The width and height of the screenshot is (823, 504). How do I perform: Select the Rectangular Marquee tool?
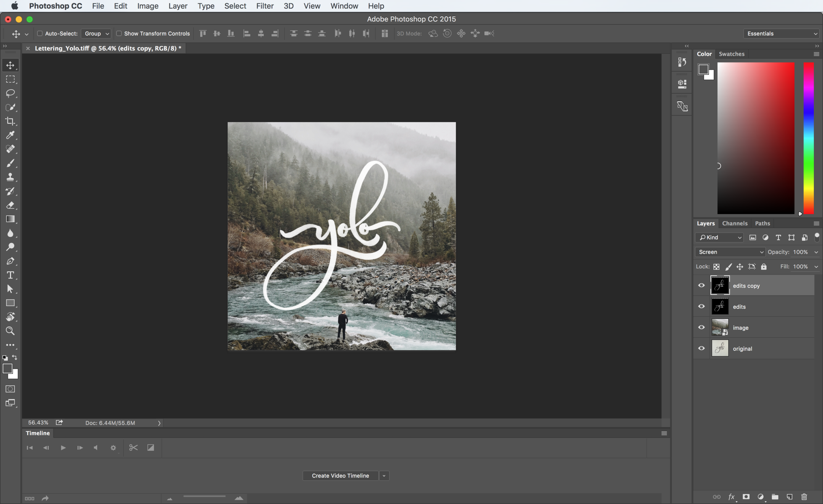pos(10,79)
